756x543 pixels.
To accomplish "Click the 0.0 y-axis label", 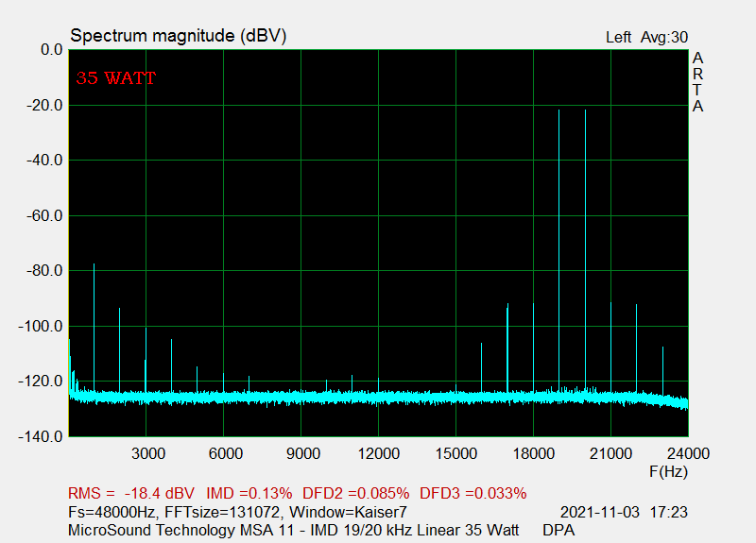I will (x=52, y=50).
